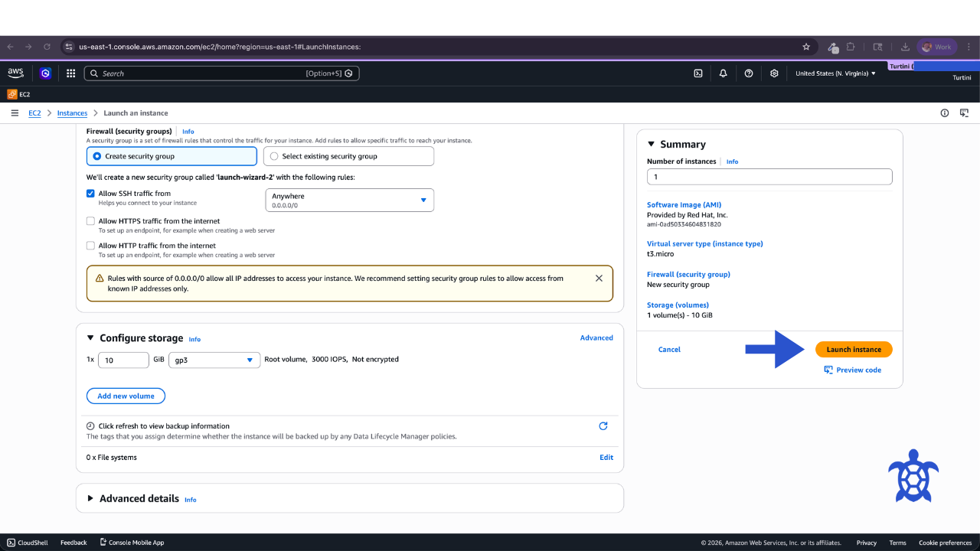
Task: Open the Services grid menu
Action: tap(70, 73)
